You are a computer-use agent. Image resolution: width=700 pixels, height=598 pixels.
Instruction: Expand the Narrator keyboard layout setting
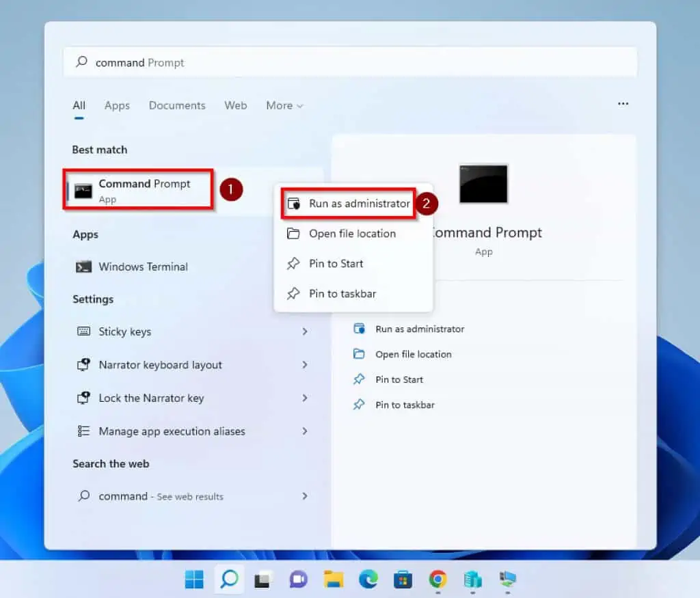pos(160,365)
